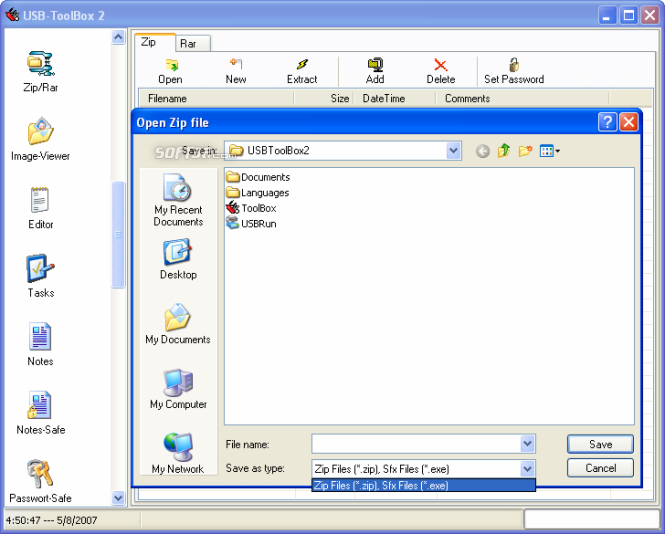Close the Open Zip file dialog
This screenshot has height=534, width=665.
coord(629,122)
